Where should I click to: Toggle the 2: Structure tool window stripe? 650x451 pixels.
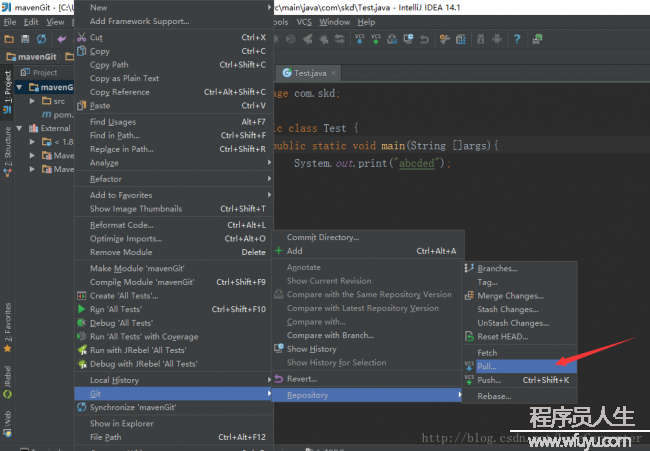[x=7, y=152]
